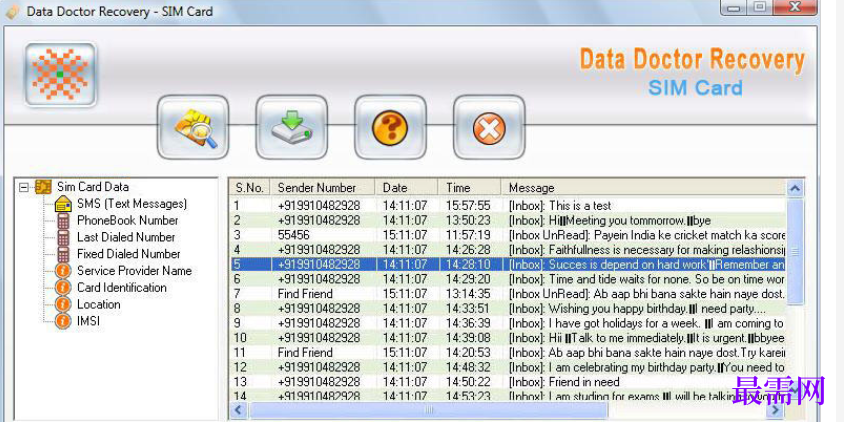
Task: Click the Location info icon
Action: click(63, 304)
